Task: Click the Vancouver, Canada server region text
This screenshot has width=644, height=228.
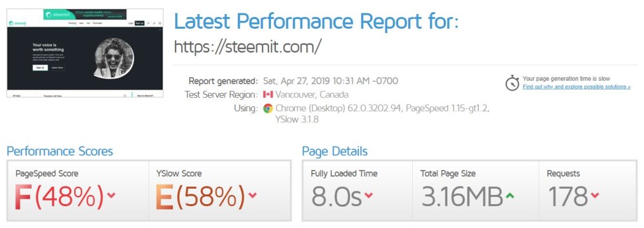Action: (x=312, y=95)
